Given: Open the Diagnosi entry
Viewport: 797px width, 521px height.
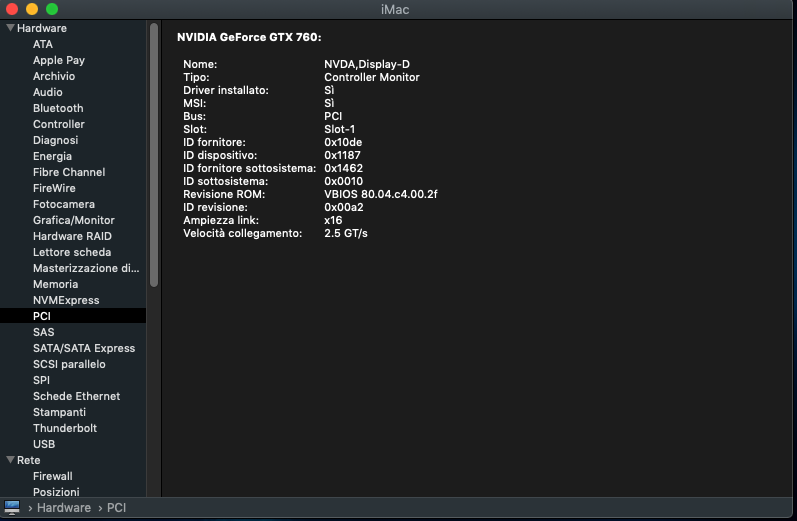Looking at the screenshot, I should [55, 140].
